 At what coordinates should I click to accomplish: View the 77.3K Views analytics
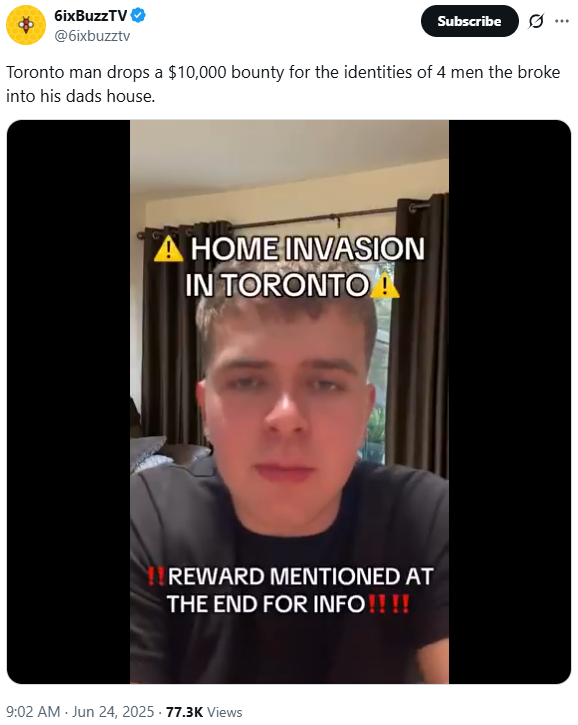point(204,712)
